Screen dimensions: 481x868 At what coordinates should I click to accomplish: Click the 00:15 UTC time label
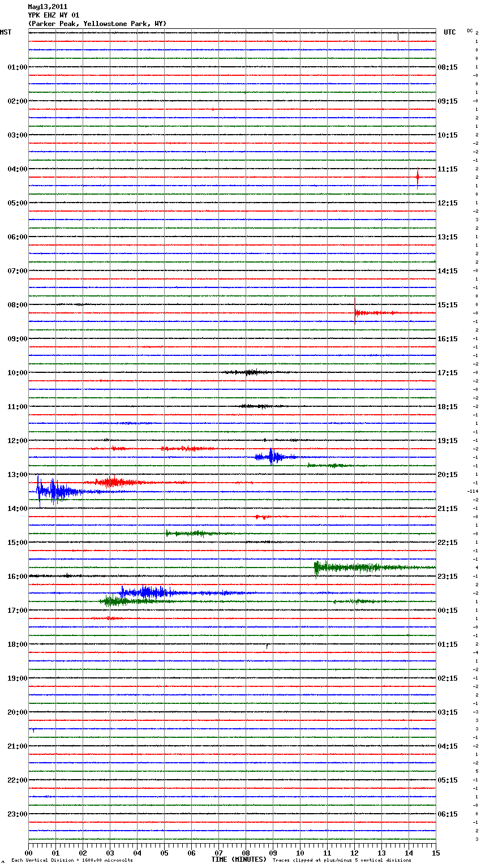pos(448,611)
